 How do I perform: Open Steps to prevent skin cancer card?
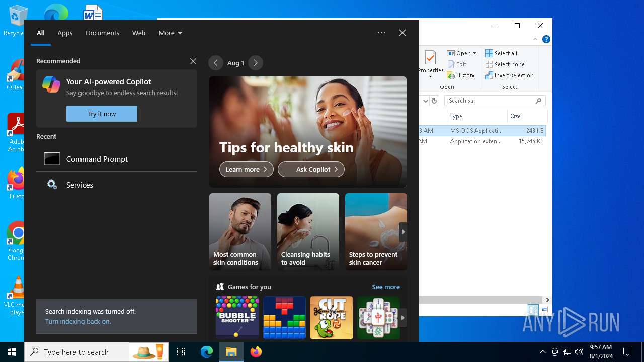[x=376, y=232]
